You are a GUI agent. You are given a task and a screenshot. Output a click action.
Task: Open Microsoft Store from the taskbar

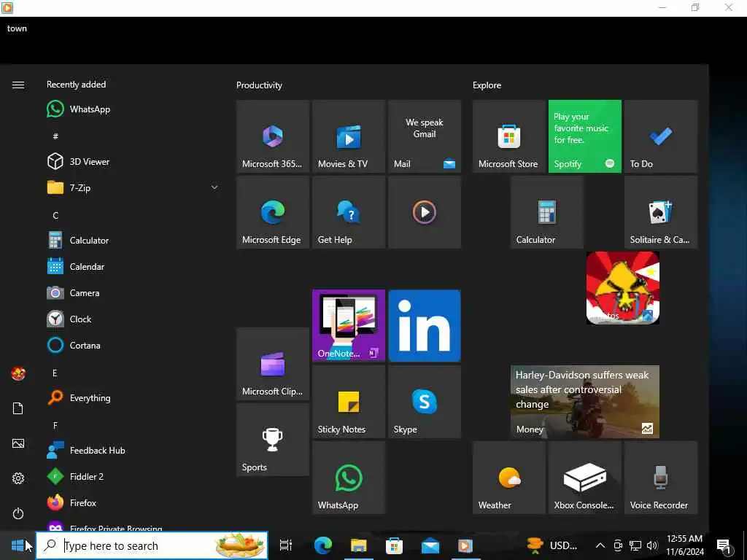tap(394, 545)
